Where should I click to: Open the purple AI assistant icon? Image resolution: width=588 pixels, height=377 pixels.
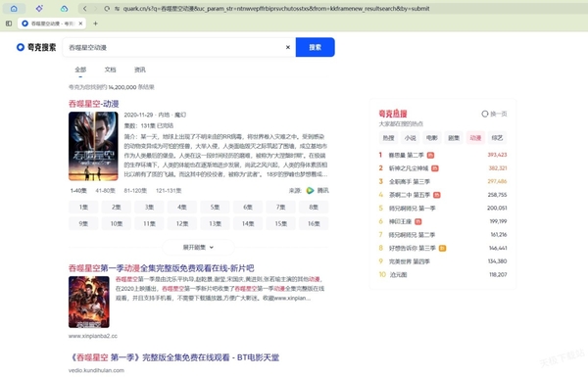point(39,8)
